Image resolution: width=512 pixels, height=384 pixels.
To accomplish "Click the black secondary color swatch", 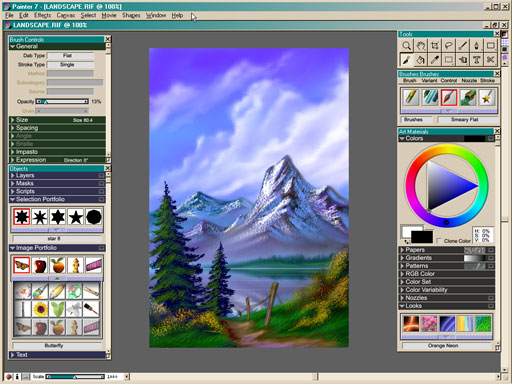I will click(x=422, y=237).
